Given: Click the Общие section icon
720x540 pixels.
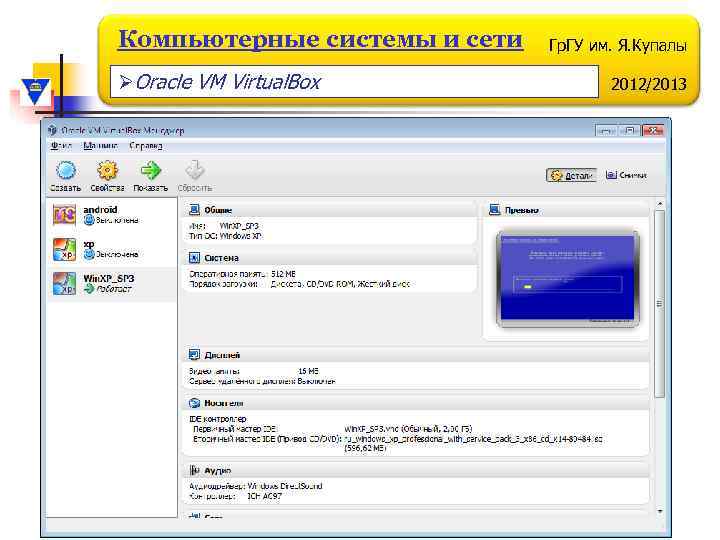Looking at the screenshot, I should pos(194,210).
